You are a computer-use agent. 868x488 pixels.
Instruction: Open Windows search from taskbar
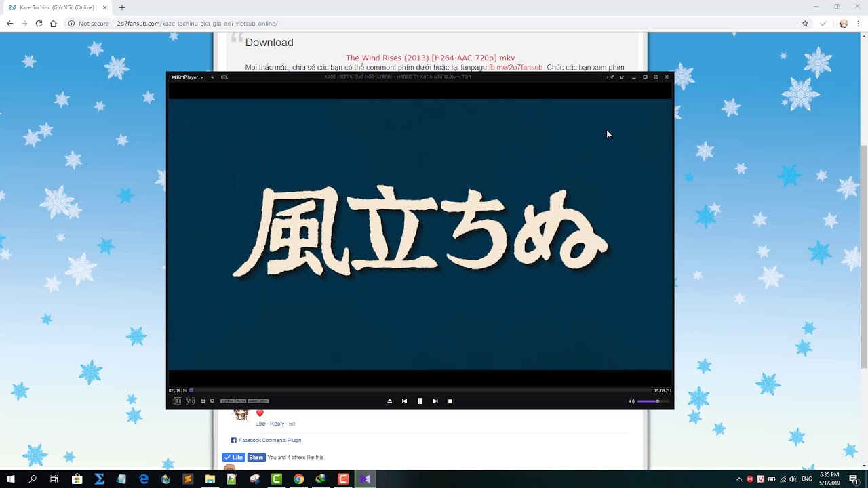click(33, 479)
